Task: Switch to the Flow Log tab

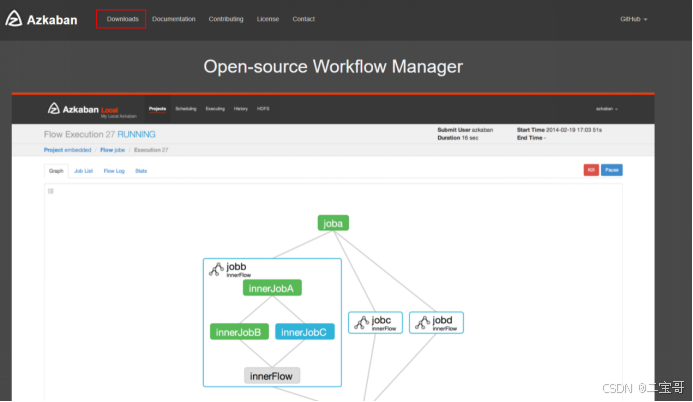Action: [x=114, y=171]
